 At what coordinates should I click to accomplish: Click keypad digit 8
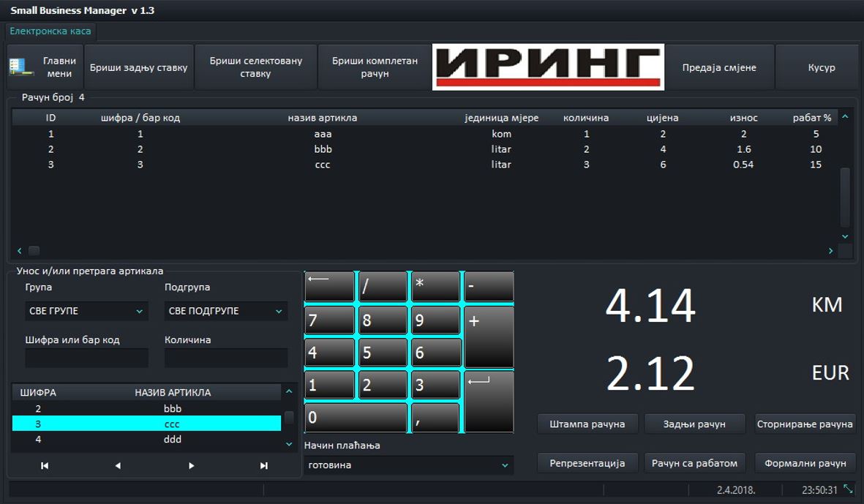click(x=383, y=320)
